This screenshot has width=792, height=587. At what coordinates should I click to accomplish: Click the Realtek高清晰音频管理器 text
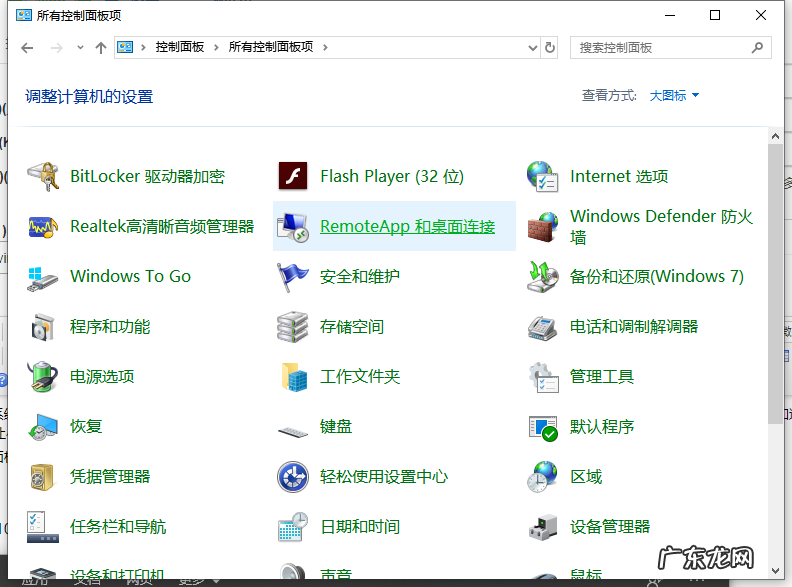point(162,227)
